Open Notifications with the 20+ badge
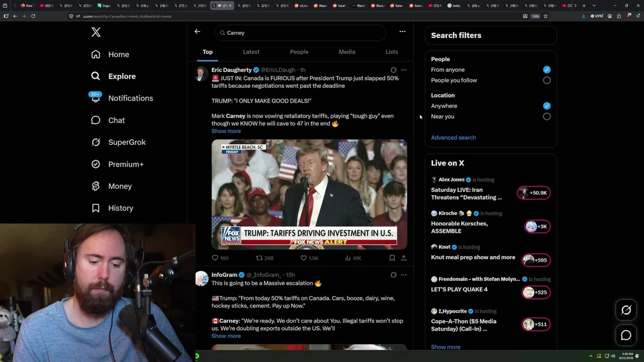This screenshot has height=362, width=644. tap(122, 98)
